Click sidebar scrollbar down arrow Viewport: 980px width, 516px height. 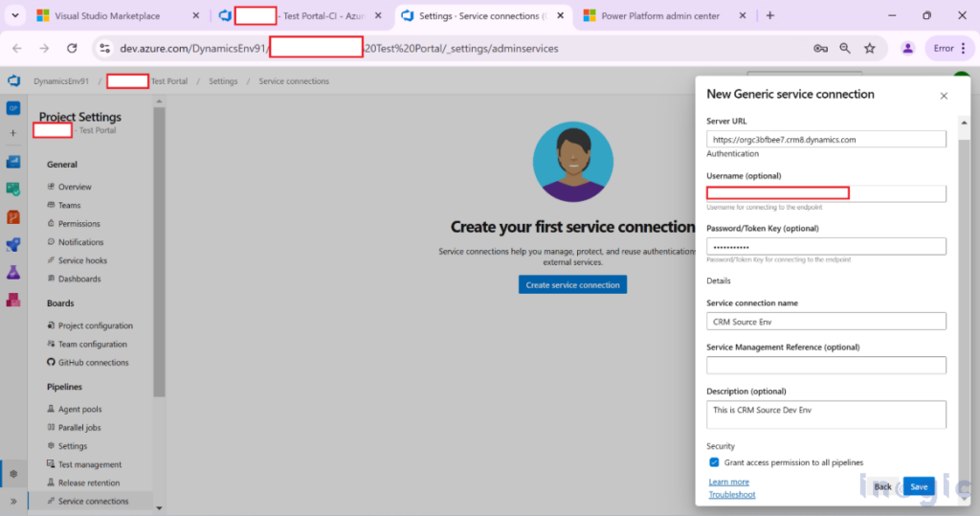[x=159, y=508]
